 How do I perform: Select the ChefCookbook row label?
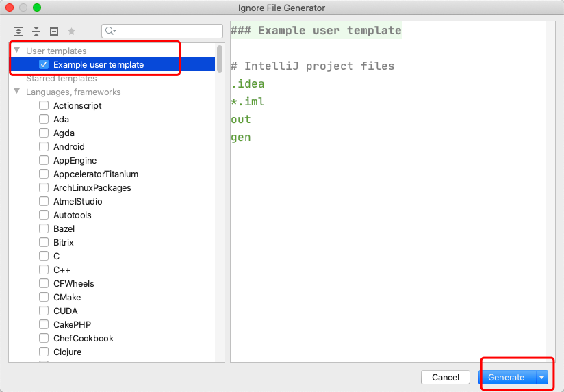[x=84, y=338]
